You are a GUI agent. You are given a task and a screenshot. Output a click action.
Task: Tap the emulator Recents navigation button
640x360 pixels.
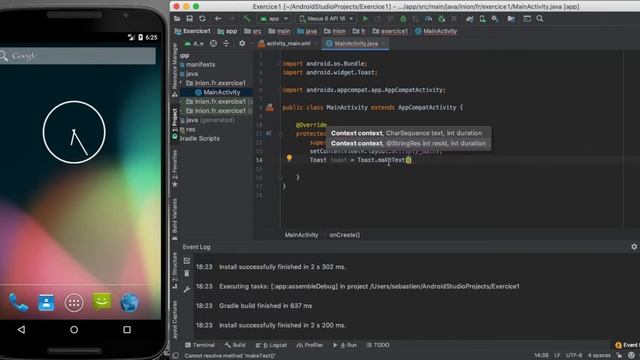point(127,329)
